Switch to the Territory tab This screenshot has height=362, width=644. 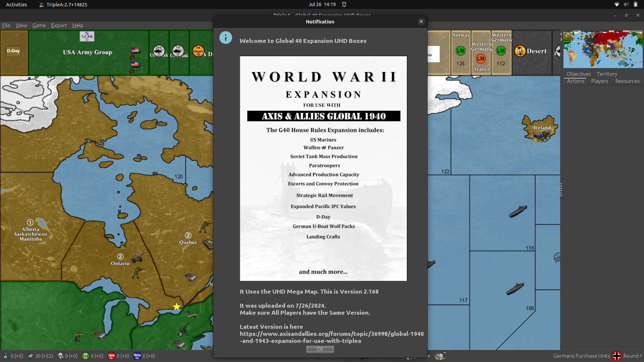pyautogui.click(x=607, y=74)
